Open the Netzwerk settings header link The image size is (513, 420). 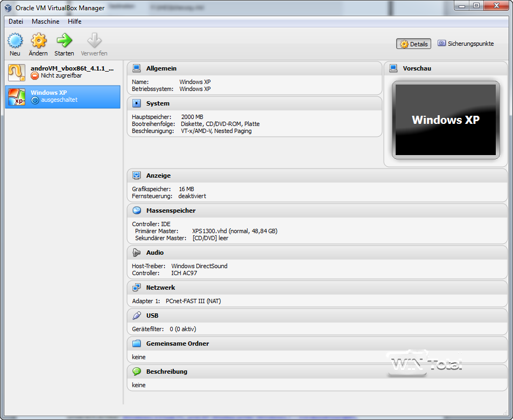160,288
